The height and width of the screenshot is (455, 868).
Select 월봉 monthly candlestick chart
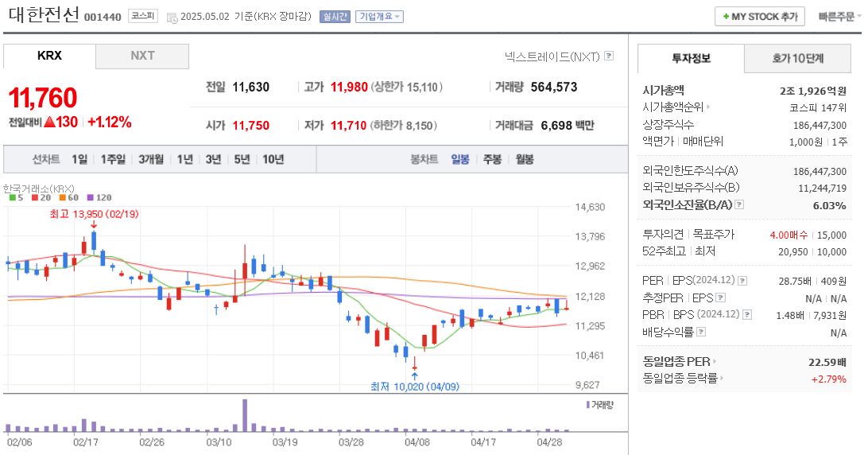525,160
